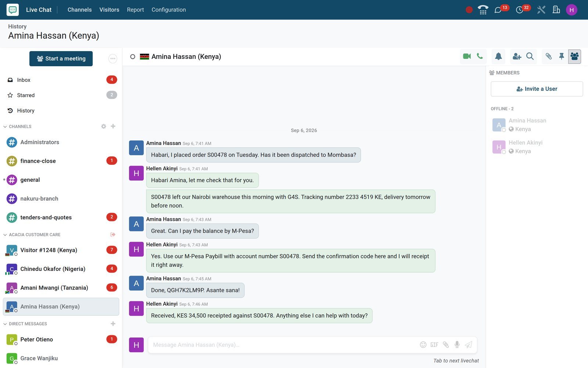Open notification settings bell icon
Viewport: 588px width, 368px height.
pos(498,56)
